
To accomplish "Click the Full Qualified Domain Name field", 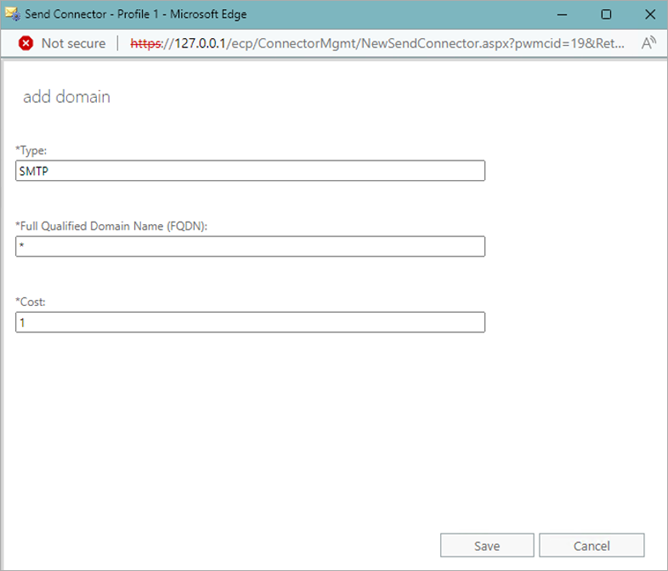I will (x=250, y=246).
